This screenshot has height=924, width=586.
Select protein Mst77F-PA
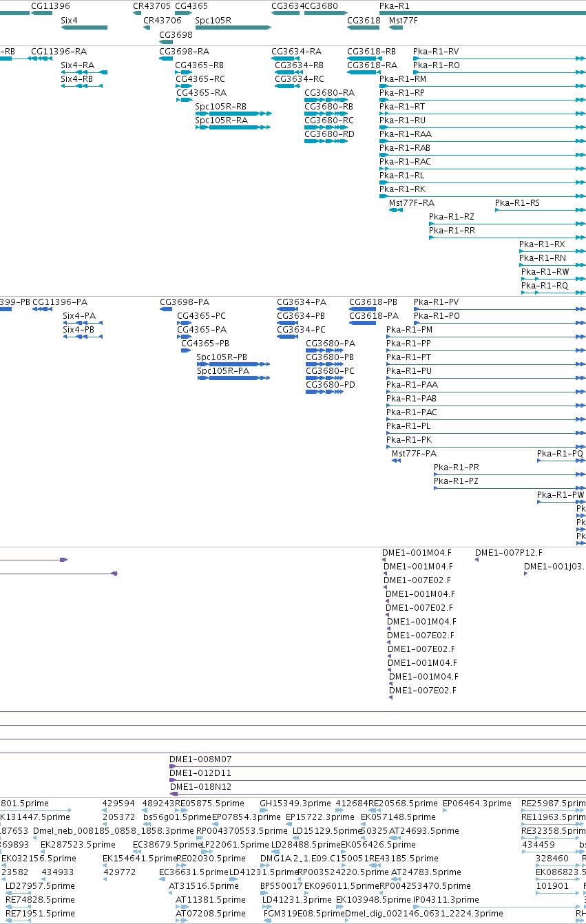414,454
